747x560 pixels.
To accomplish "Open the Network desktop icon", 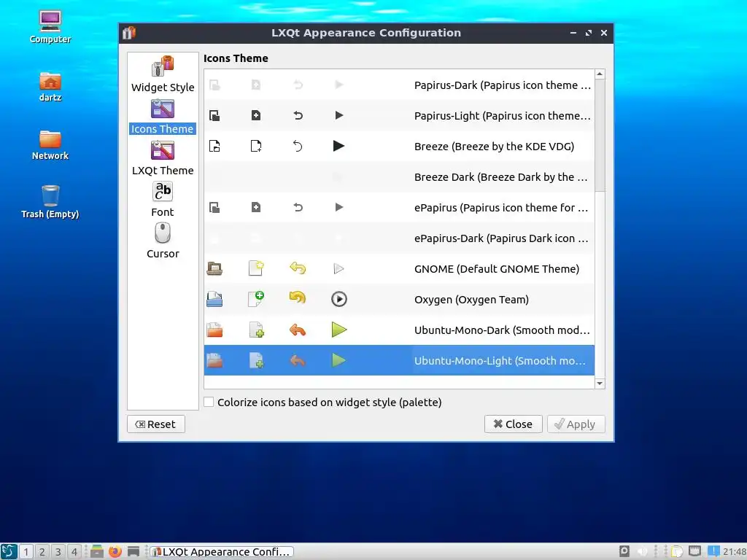I will [x=50, y=145].
